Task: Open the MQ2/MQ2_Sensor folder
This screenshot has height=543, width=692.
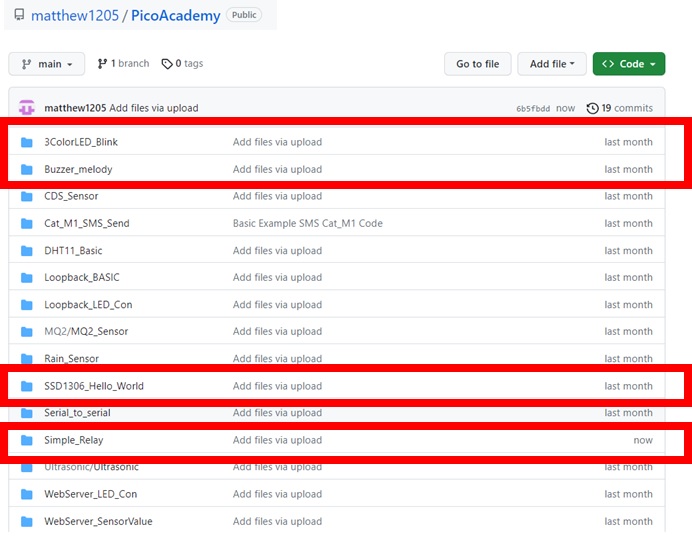Action: pos(86,332)
